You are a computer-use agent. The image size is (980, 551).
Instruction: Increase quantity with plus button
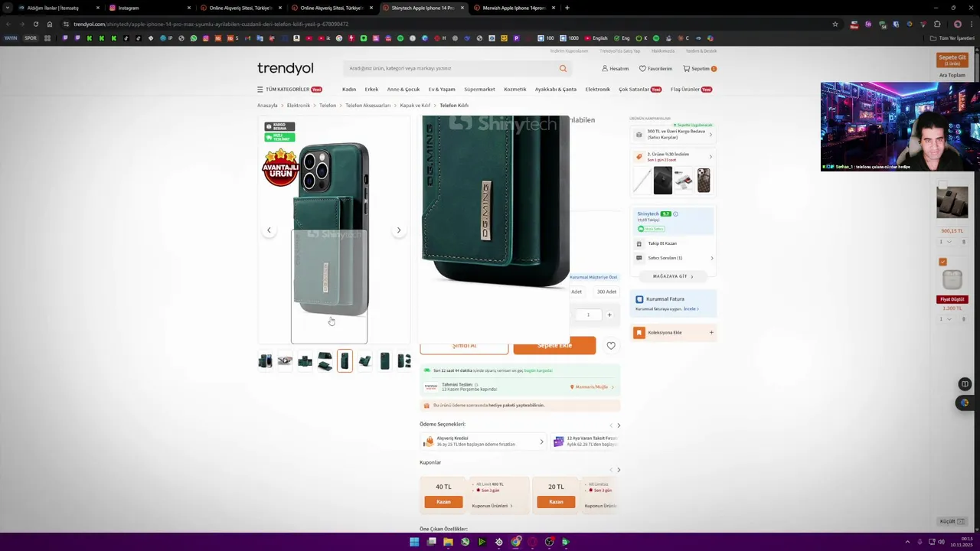(x=609, y=315)
